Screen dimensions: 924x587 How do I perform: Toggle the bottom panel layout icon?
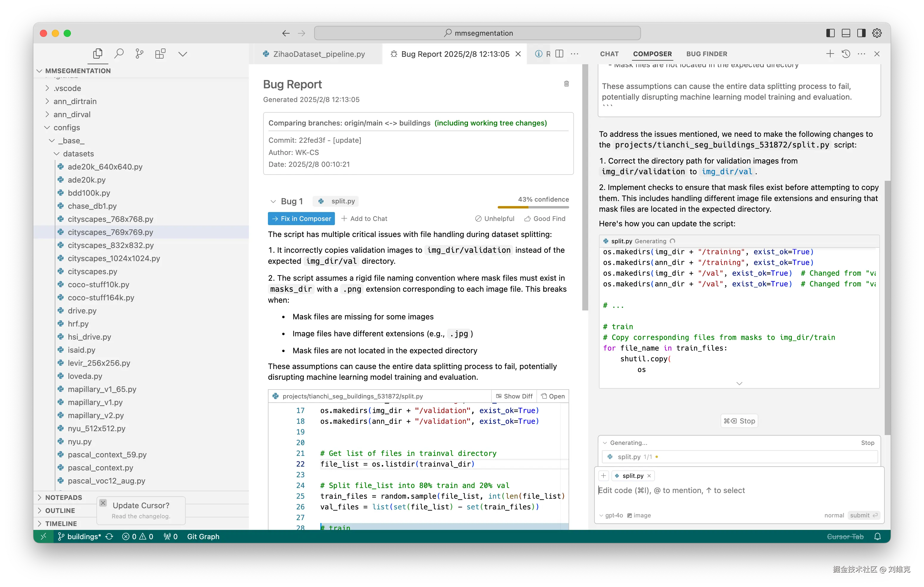tap(846, 33)
